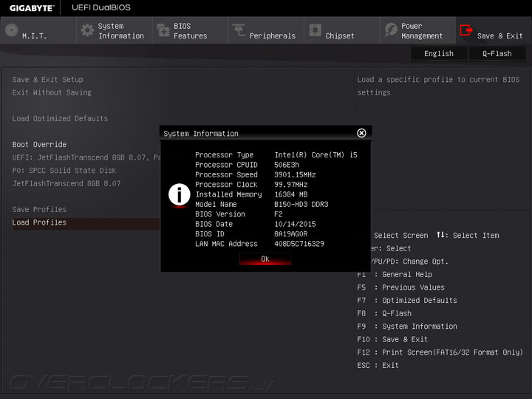The height and width of the screenshot is (399, 532).
Task: Click the M.I.T. disc icon
Action: (12, 30)
